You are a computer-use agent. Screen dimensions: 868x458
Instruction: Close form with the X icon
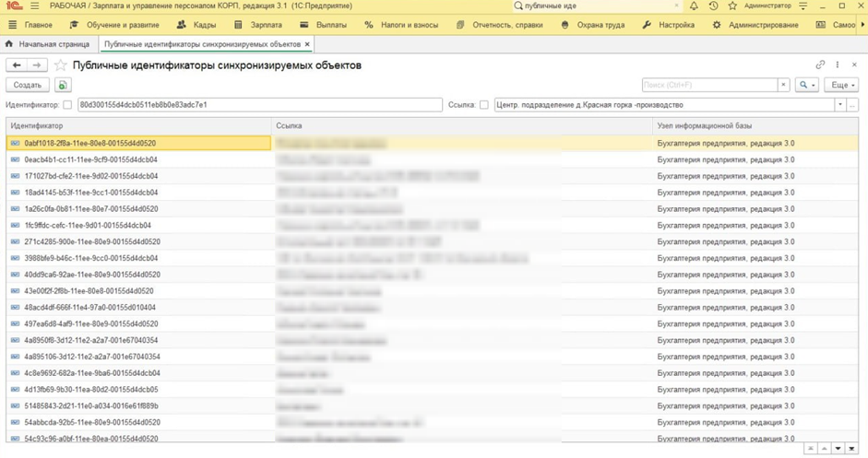click(x=853, y=65)
